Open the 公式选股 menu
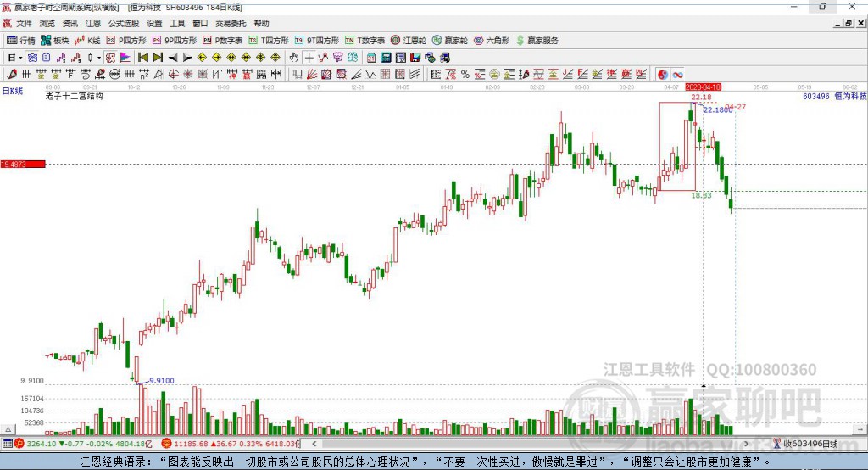The width and height of the screenshot is (868, 470). pos(124,23)
